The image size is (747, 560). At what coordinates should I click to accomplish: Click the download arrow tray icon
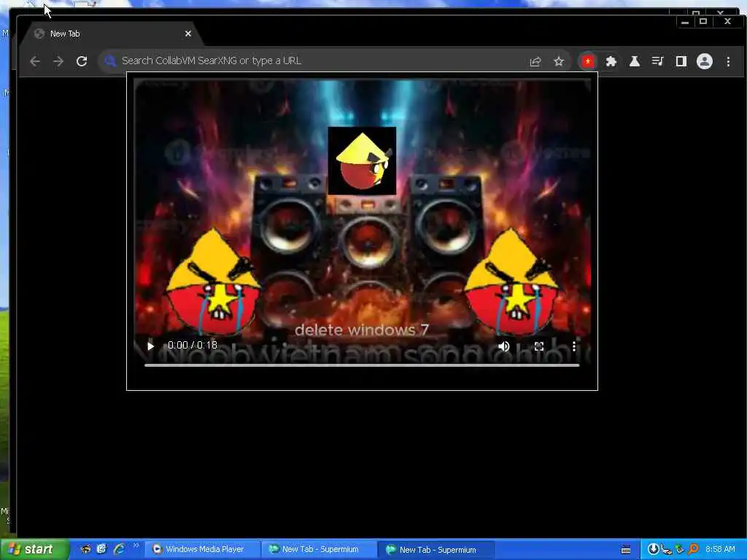coord(653,549)
